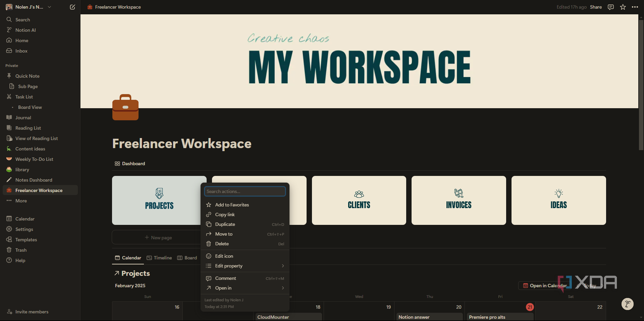The image size is (644, 321).
Task: Open Templates in the sidebar
Action: coord(40,239)
